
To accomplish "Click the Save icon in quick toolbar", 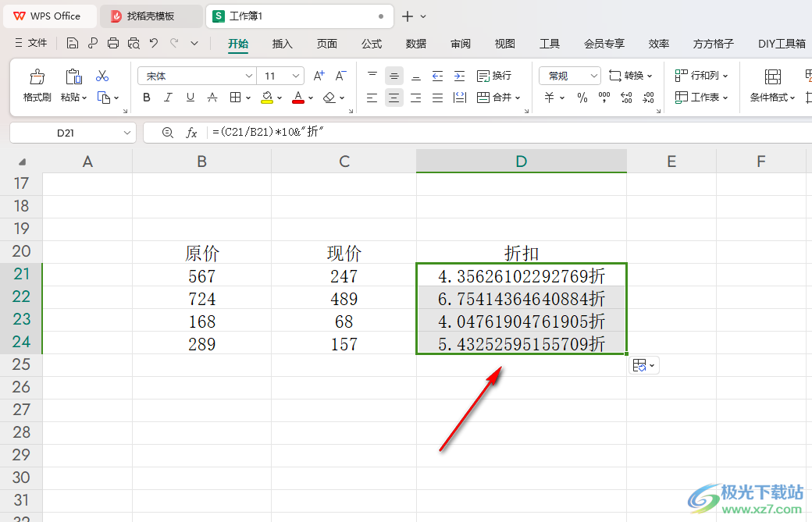I will pyautogui.click(x=73, y=44).
